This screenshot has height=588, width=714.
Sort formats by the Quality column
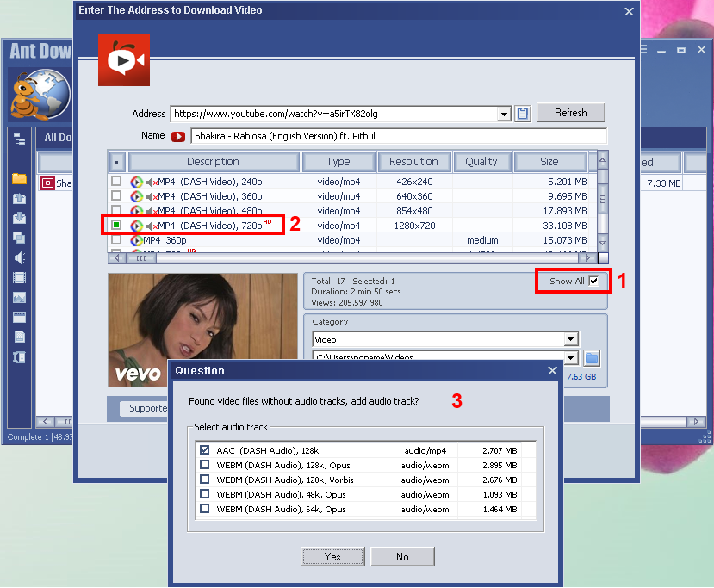coord(481,162)
